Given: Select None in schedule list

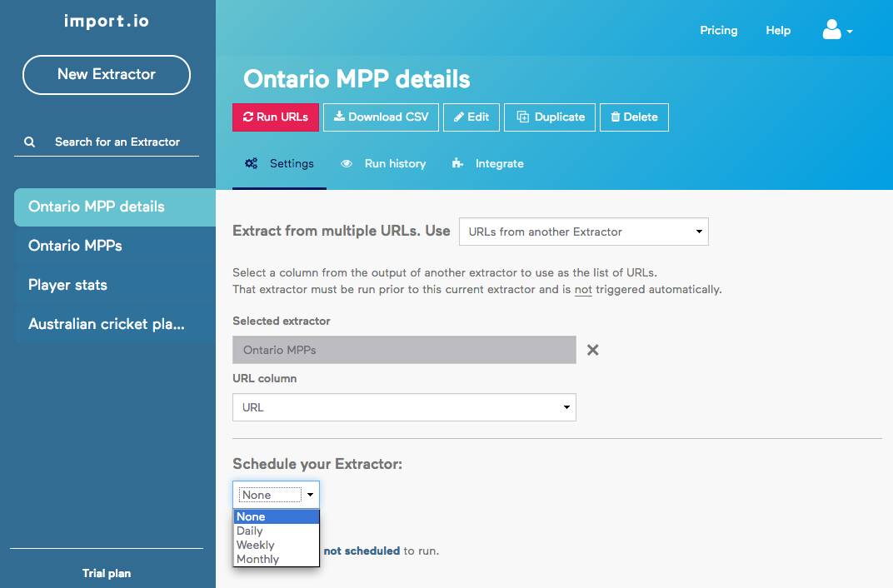Looking at the screenshot, I should (x=277, y=517).
